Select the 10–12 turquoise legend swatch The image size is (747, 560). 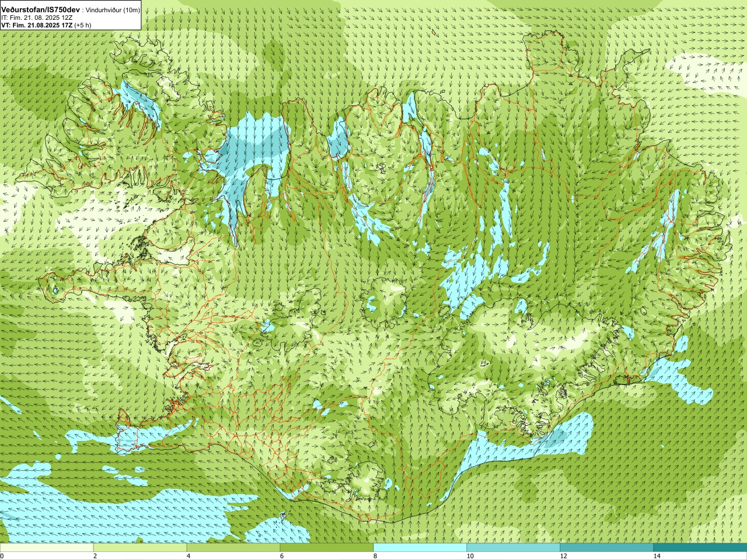point(514,548)
